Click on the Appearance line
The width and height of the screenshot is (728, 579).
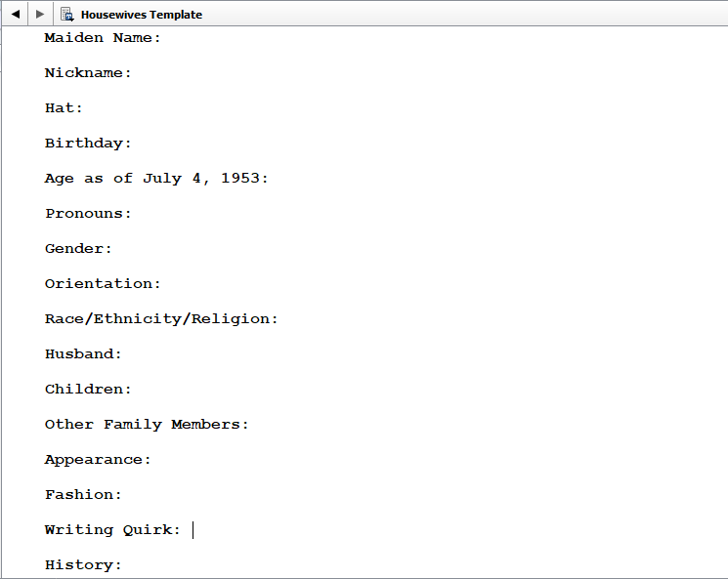(98, 460)
